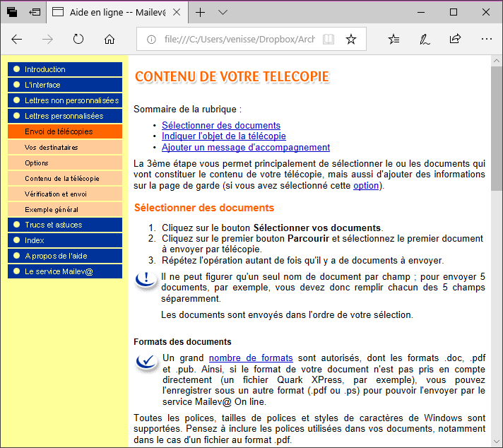Viewport: 503px width, 448px height.
Task: Open the Settings and more menu
Action: pyautogui.click(x=486, y=40)
